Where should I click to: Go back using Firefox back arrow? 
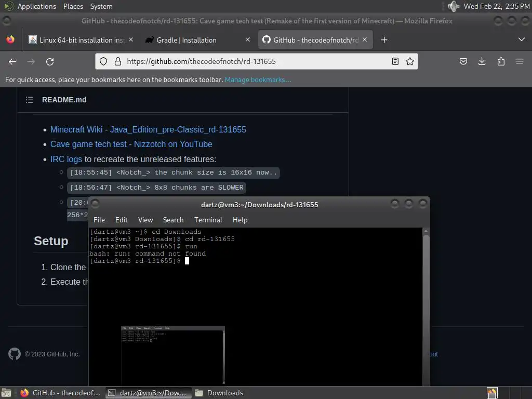point(12,61)
